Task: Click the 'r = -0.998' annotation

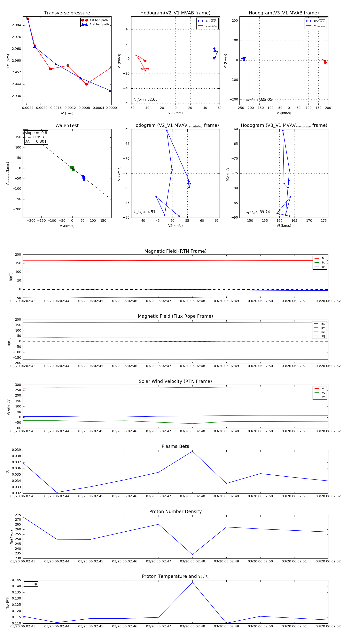Action: 35,137
